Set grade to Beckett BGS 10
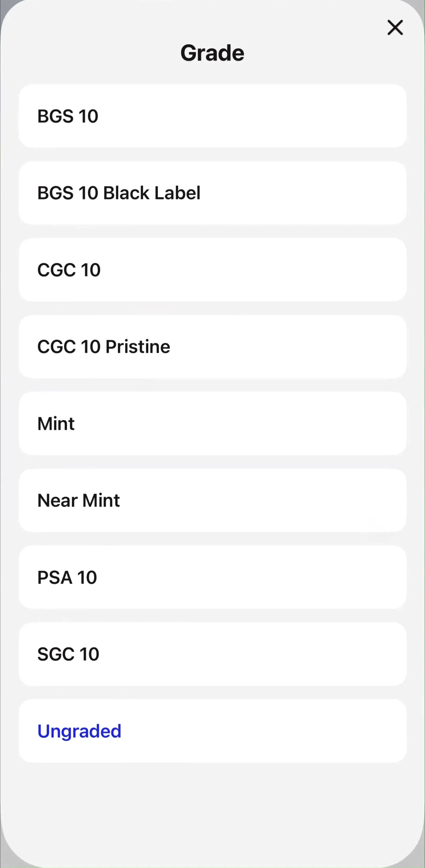Image resolution: width=425 pixels, height=868 pixels. (212, 116)
